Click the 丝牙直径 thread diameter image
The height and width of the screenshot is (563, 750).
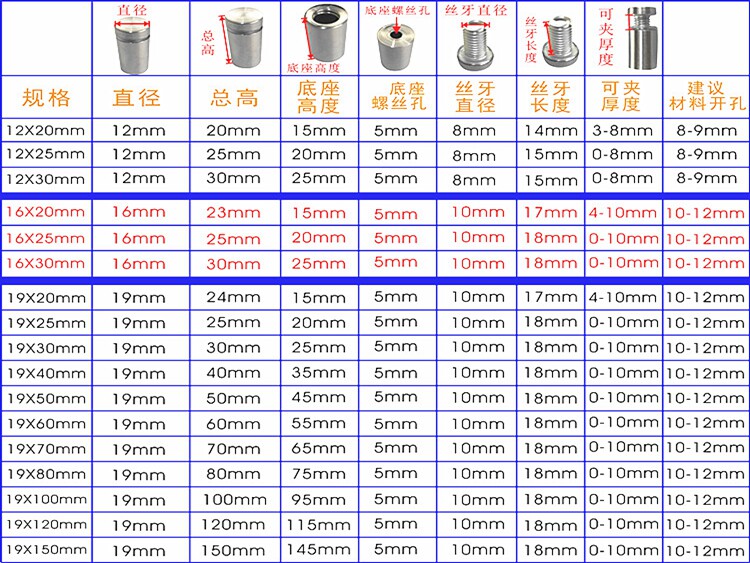(x=475, y=46)
